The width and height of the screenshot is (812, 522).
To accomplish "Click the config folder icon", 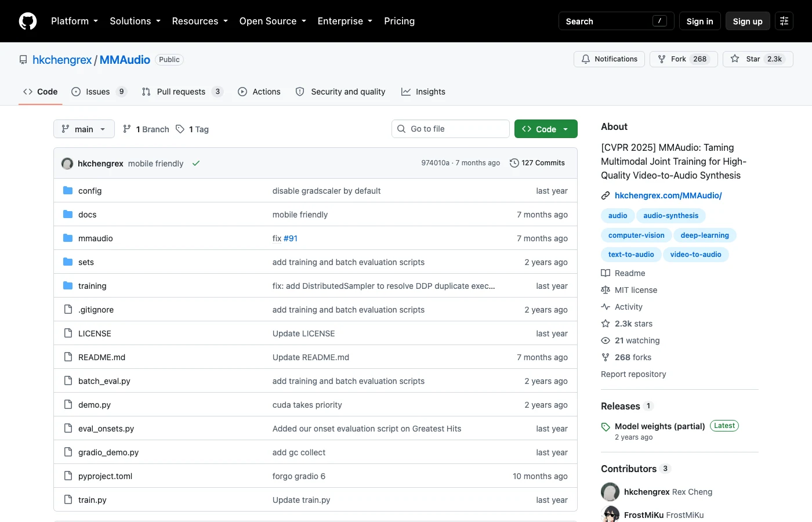I will point(68,191).
